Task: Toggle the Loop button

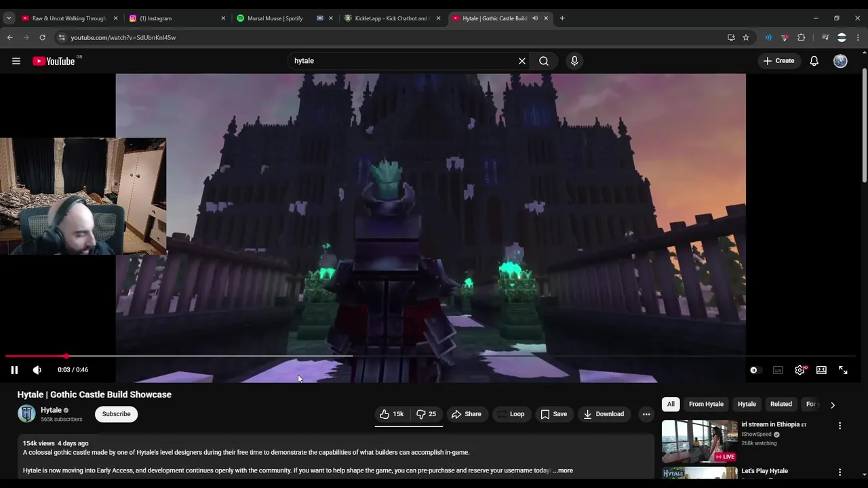Action: pyautogui.click(x=511, y=414)
